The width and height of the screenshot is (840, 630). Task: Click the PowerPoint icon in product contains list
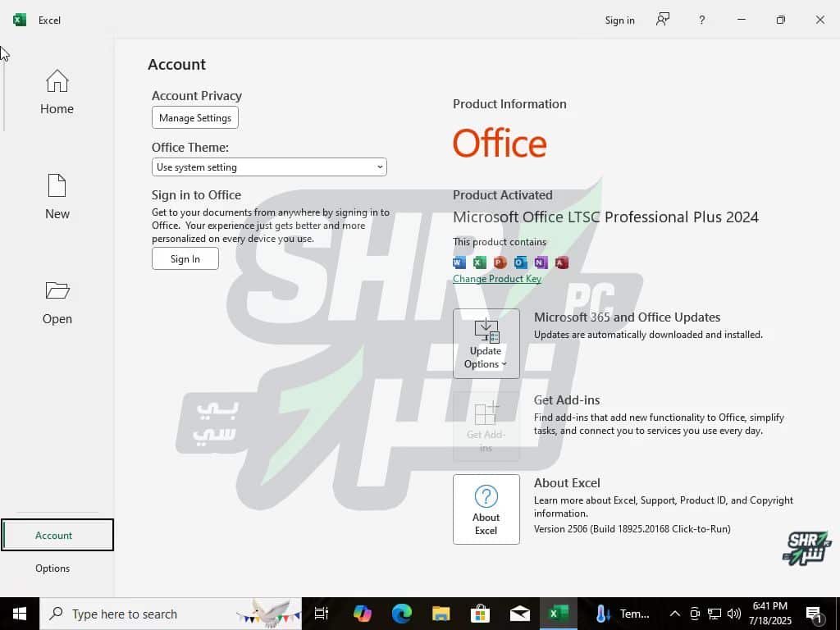coord(500,262)
